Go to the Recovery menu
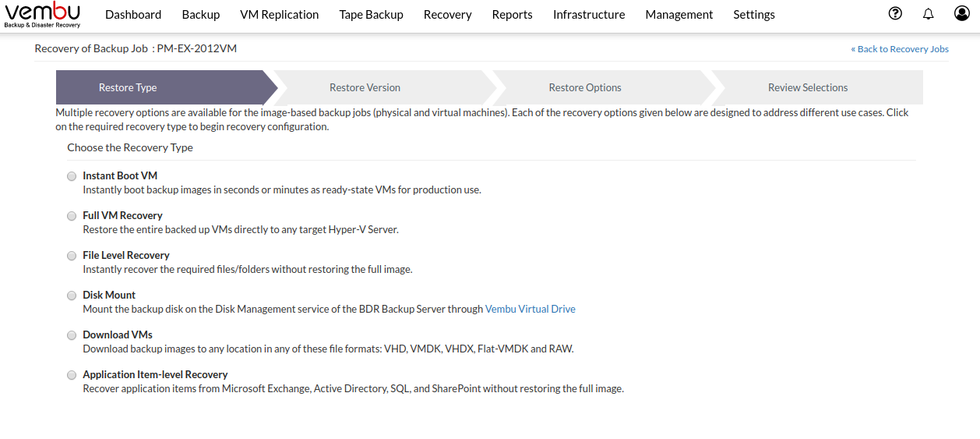 coord(448,15)
